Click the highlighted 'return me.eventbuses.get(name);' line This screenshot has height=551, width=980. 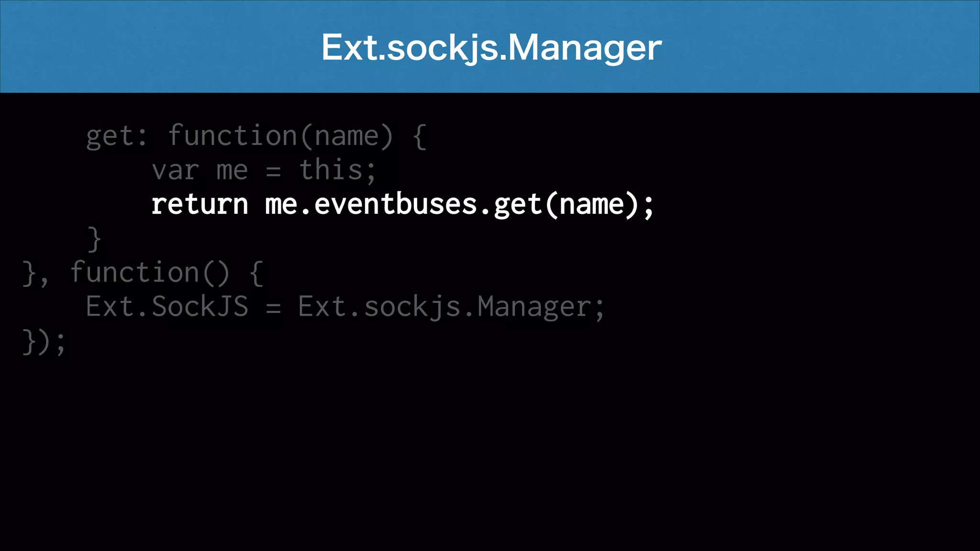coord(402,205)
